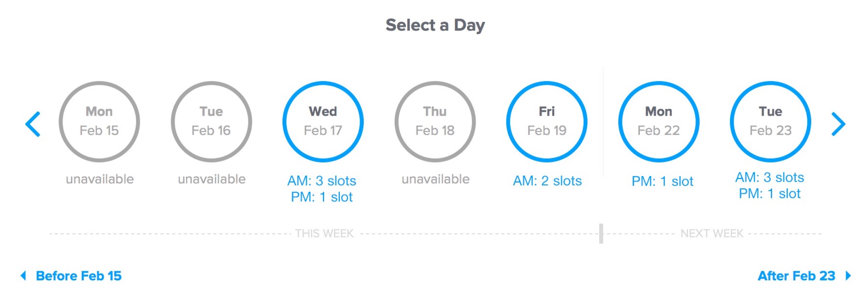868x290 pixels.
Task: Click the NEXT WEEK timeline label
Action: (712, 233)
